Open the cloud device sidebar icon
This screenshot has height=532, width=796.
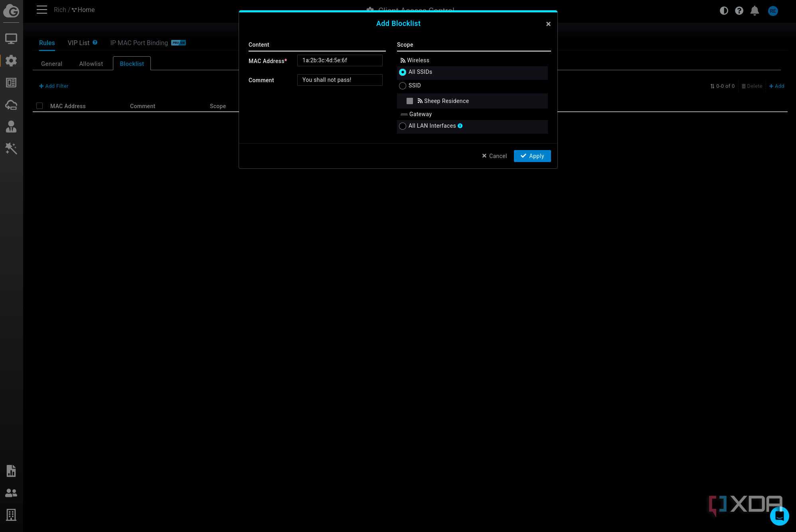11,105
